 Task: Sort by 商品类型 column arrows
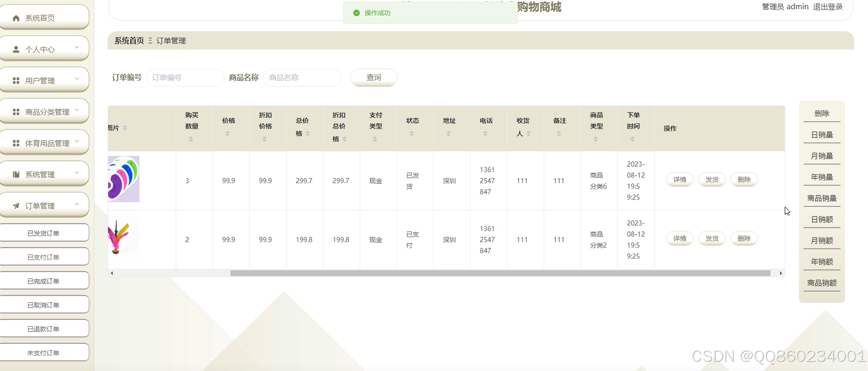click(595, 139)
